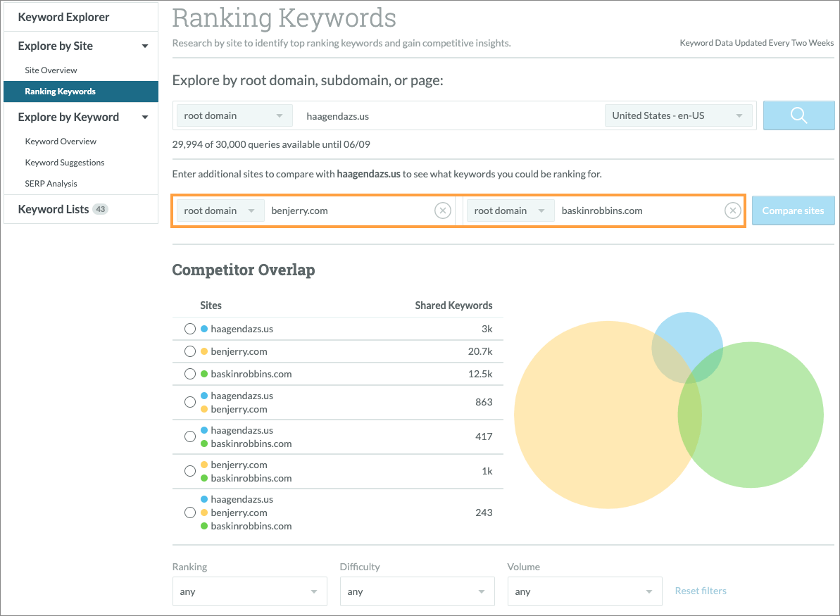
Task: Select haagendazs.us and benjerry.com overlap radio
Action: click(x=189, y=402)
